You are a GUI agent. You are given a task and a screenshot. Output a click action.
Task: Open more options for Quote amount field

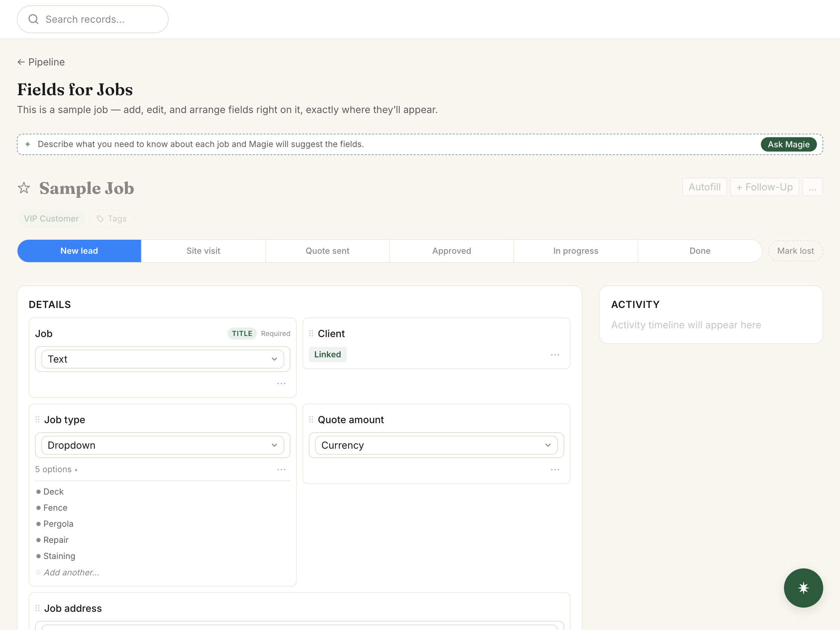pos(555,470)
